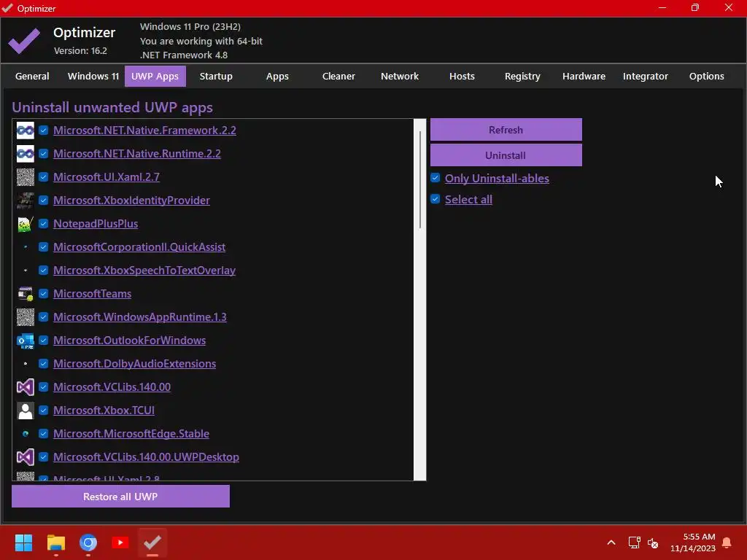The image size is (747, 560).
Task: Click the Microsoft.Xbox.TCUI person icon
Action: [x=26, y=411]
